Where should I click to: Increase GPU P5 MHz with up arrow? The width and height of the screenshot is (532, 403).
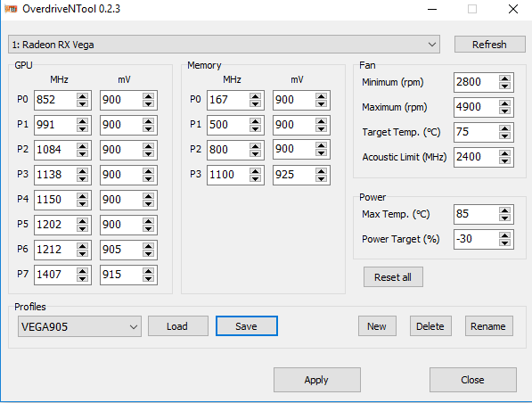point(82,221)
